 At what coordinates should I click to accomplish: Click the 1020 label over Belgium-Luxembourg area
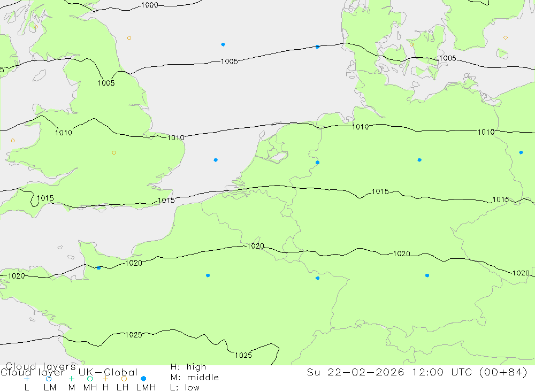click(x=256, y=247)
